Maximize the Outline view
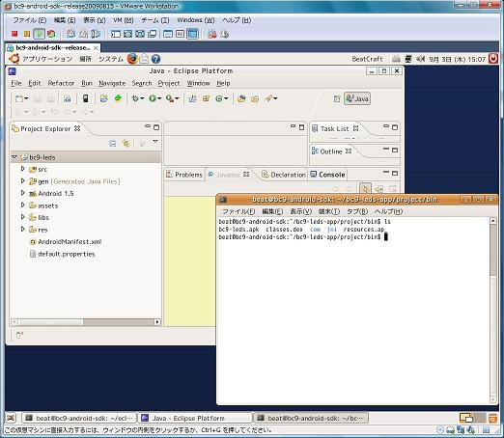Screen dimensions: 504x438 pyautogui.click(x=395, y=150)
